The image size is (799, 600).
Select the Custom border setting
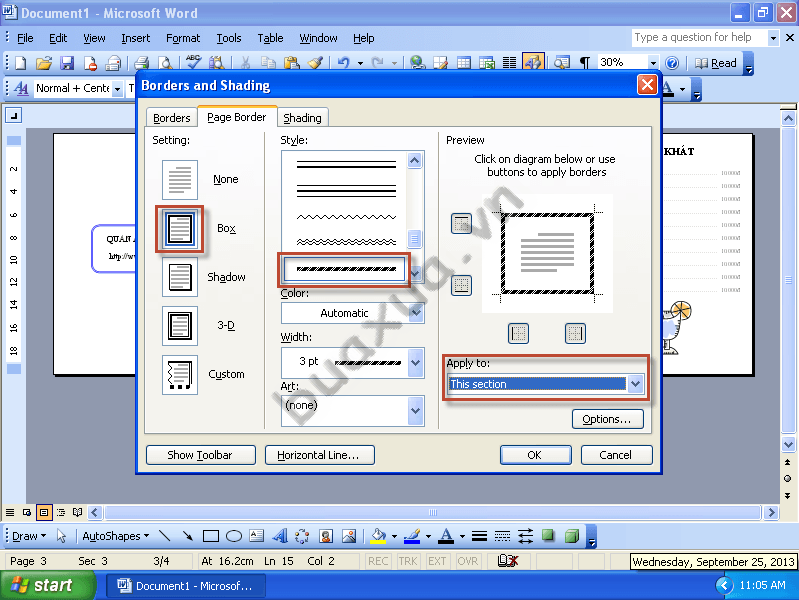(180, 375)
